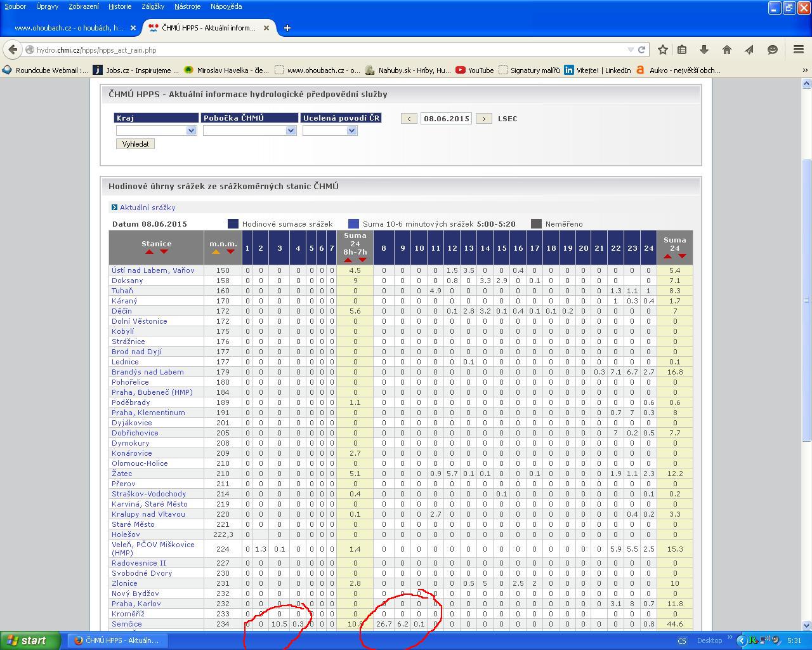The height and width of the screenshot is (650, 812).
Task: Open the Brandýs nad Labem station link
Action: tap(147, 372)
